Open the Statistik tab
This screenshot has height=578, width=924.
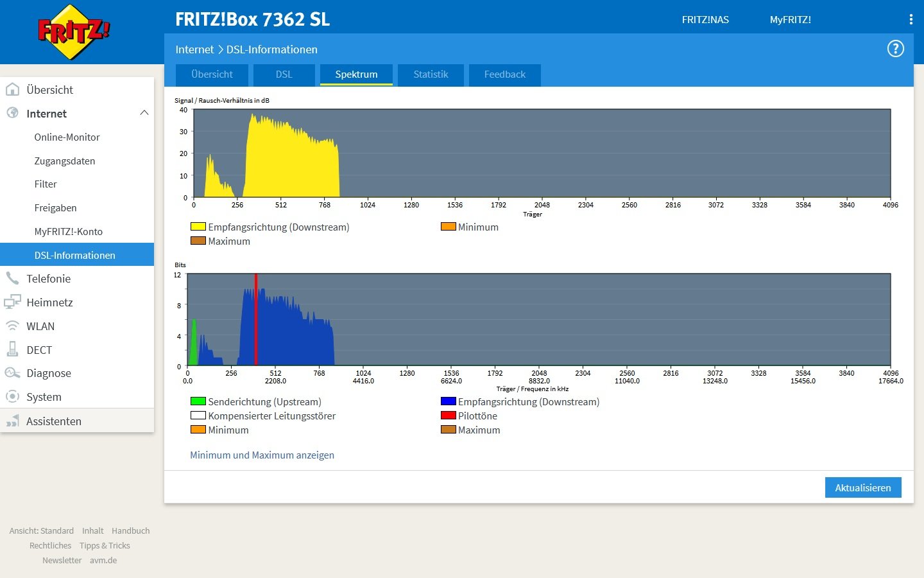[x=431, y=74]
